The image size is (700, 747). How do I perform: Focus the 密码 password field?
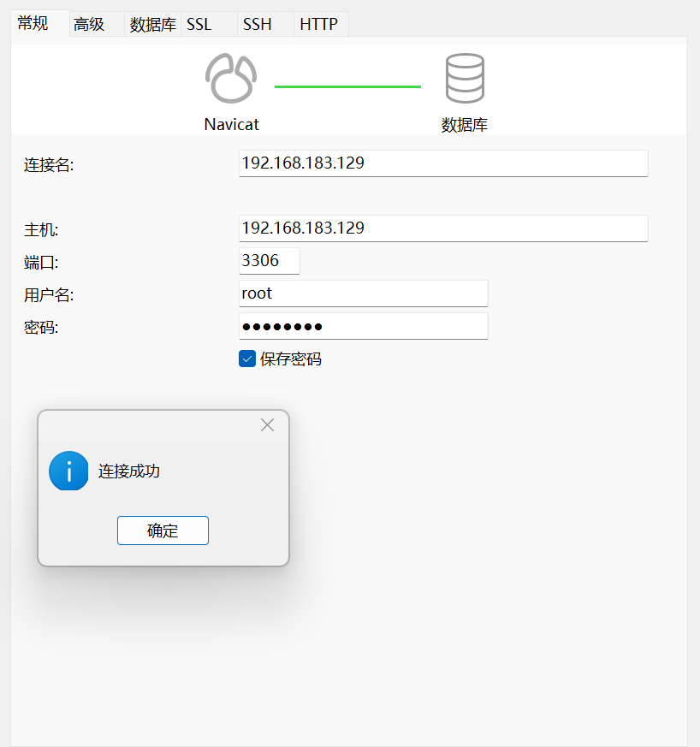(363, 326)
